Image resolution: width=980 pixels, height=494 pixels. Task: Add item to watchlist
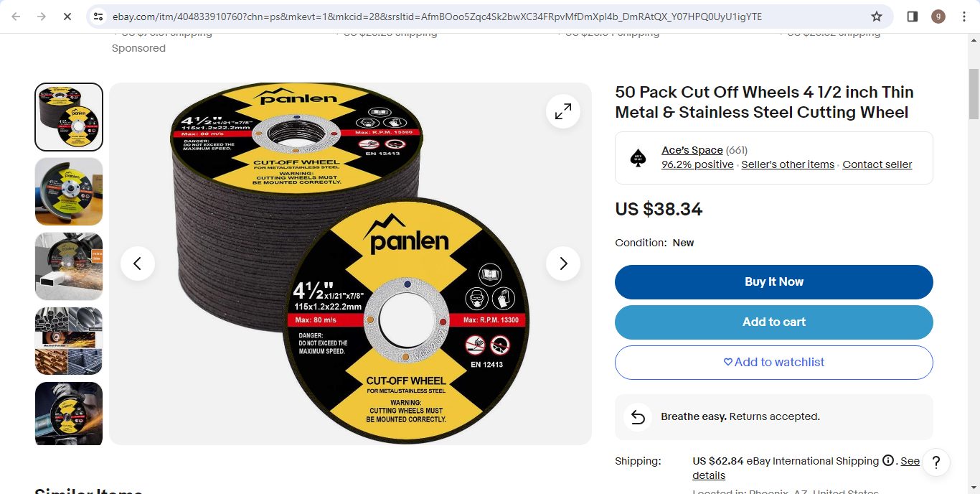tap(774, 363)
